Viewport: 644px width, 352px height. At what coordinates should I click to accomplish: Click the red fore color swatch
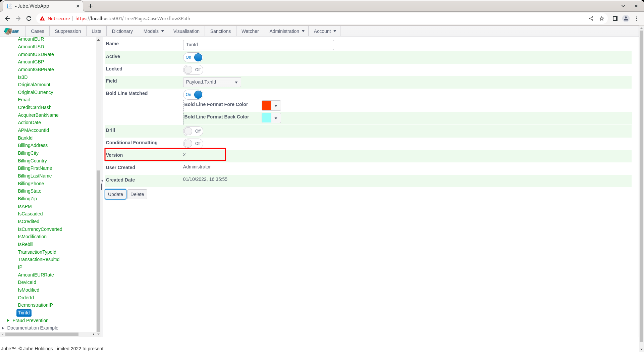pos(267,106)
